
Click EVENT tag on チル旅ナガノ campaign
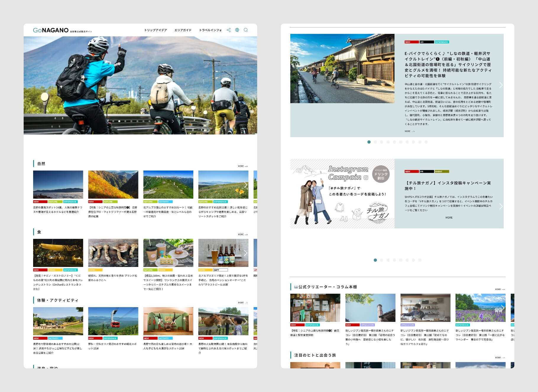pos(442,171)
